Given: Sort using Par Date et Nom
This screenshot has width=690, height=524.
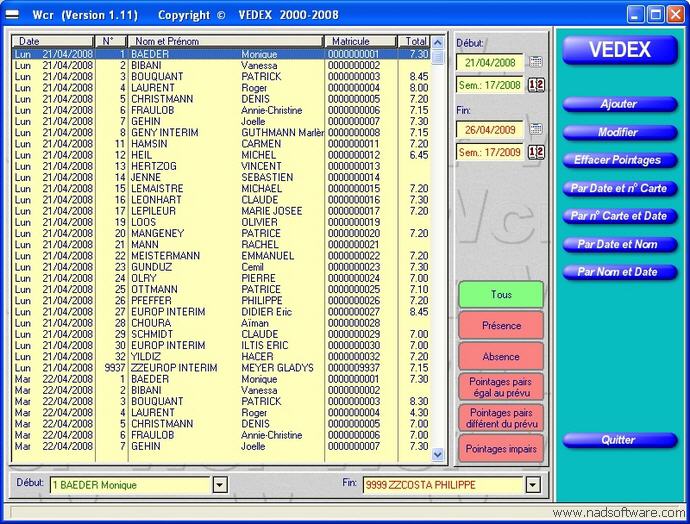Looking at the screenshot, I should click(620, 244).
